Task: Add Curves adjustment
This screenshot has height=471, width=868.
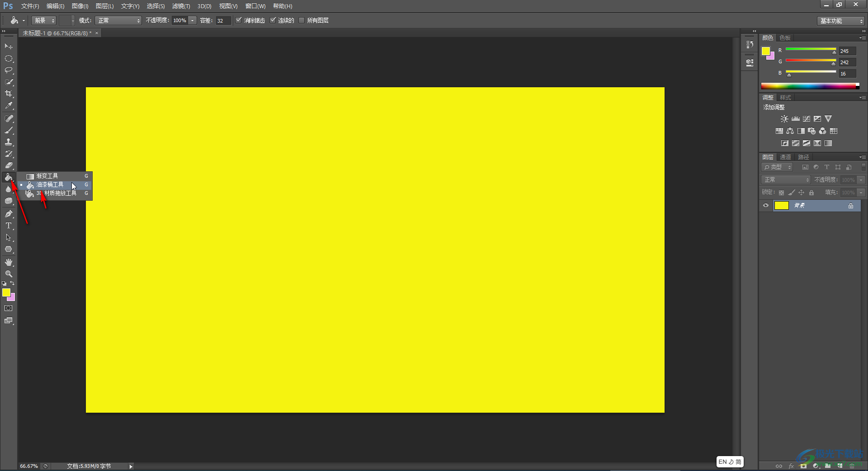Action: [807, 119]
